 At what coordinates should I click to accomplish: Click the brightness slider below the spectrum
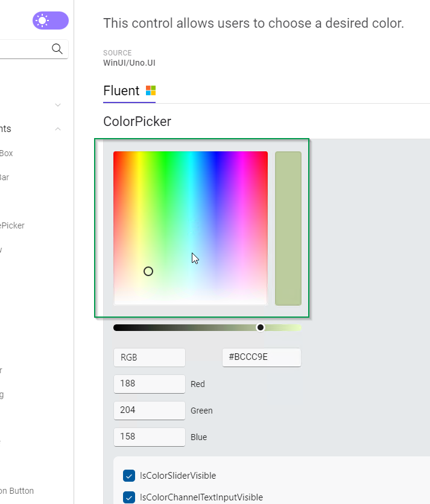point(207,327)
